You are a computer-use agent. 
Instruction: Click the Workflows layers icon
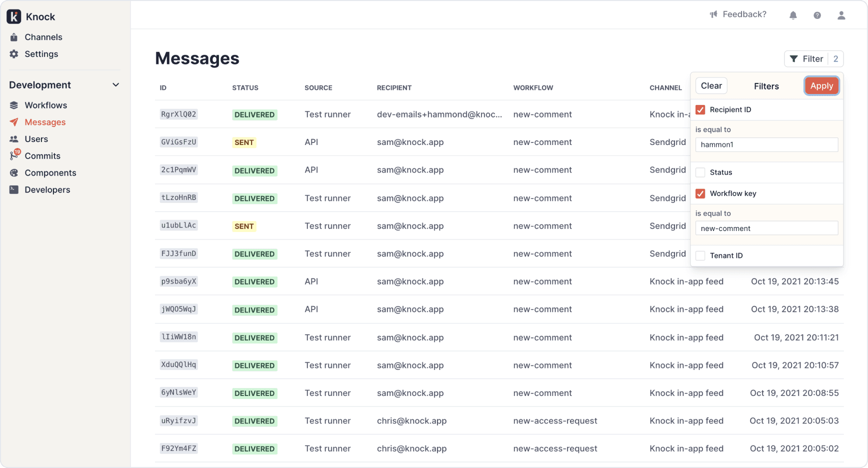pos(14,105)
